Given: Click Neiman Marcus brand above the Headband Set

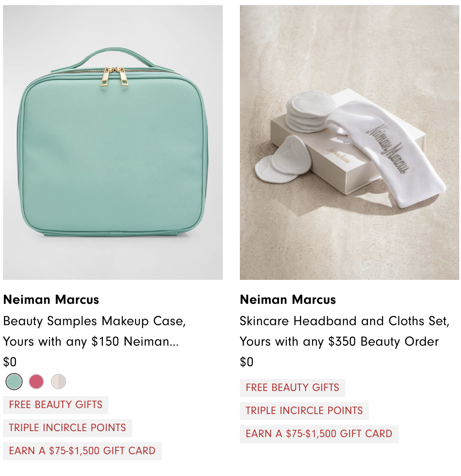Looking at the screenshot, I should tap(288, 300).
